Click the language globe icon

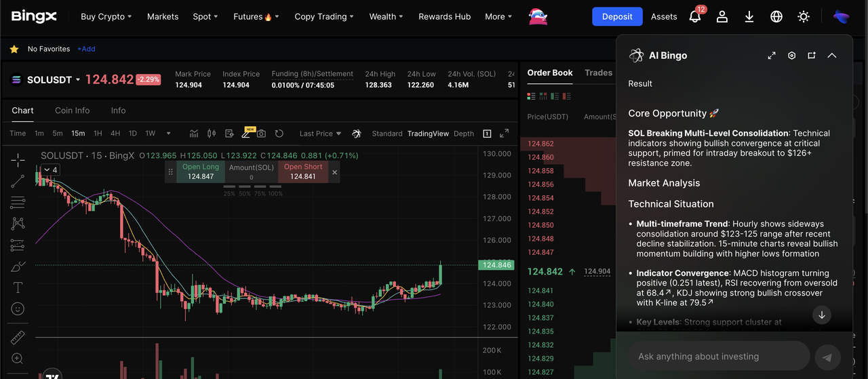click(776, 17)
